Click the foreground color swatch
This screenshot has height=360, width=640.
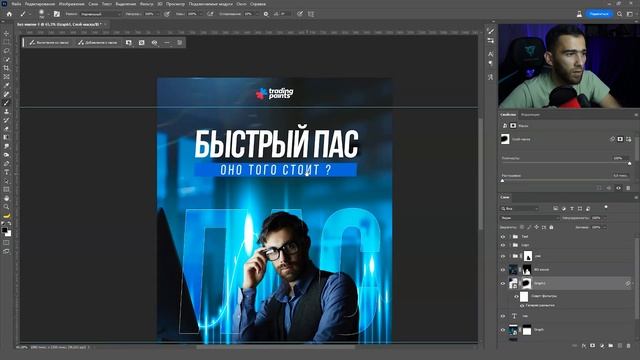[x=4, y=231]
